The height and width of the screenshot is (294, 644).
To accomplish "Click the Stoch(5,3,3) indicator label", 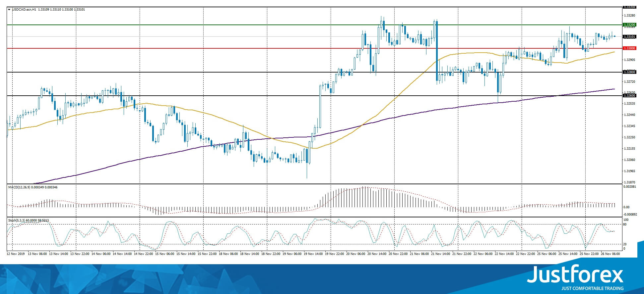I will click(x=17, y=220).
